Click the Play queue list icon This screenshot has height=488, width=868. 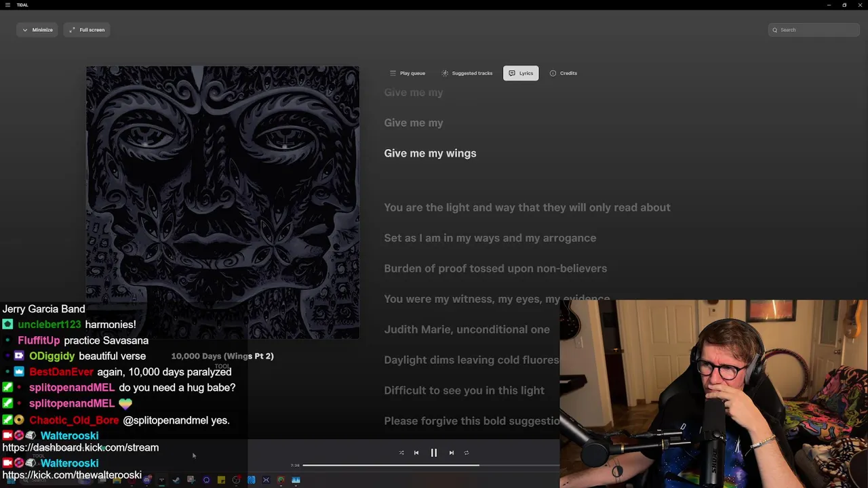tap(393, 73)
